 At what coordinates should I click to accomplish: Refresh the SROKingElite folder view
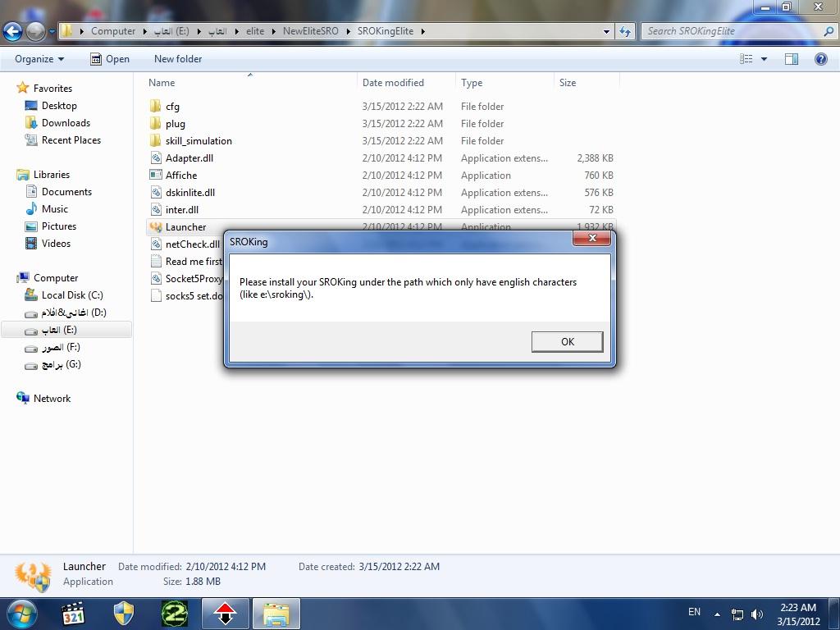pos(624,32)
